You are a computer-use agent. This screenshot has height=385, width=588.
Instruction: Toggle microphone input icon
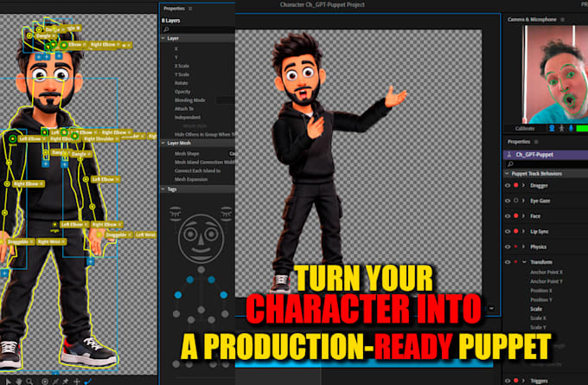[571, 128]
